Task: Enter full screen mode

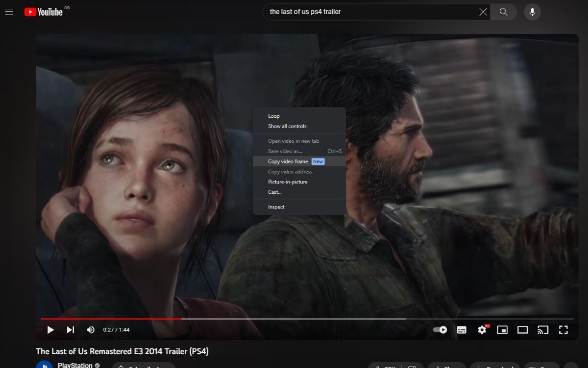Action: point(563,330)
